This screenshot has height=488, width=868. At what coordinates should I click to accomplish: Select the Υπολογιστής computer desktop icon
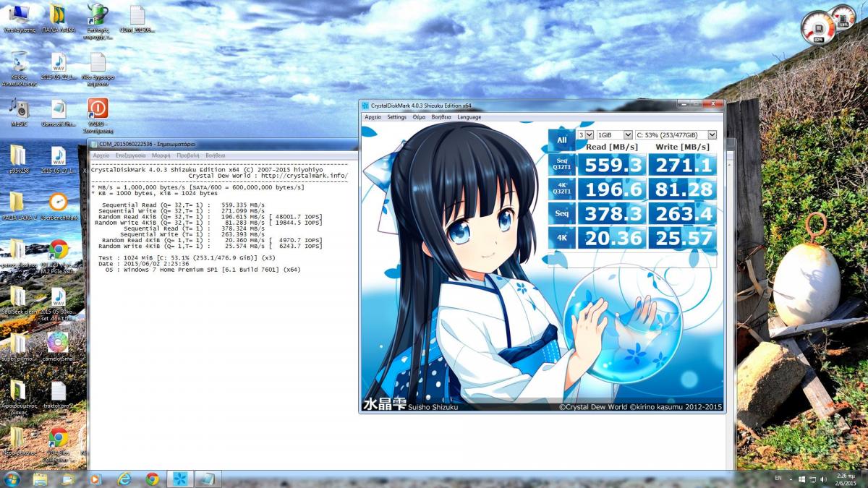[x=19, y=19]
